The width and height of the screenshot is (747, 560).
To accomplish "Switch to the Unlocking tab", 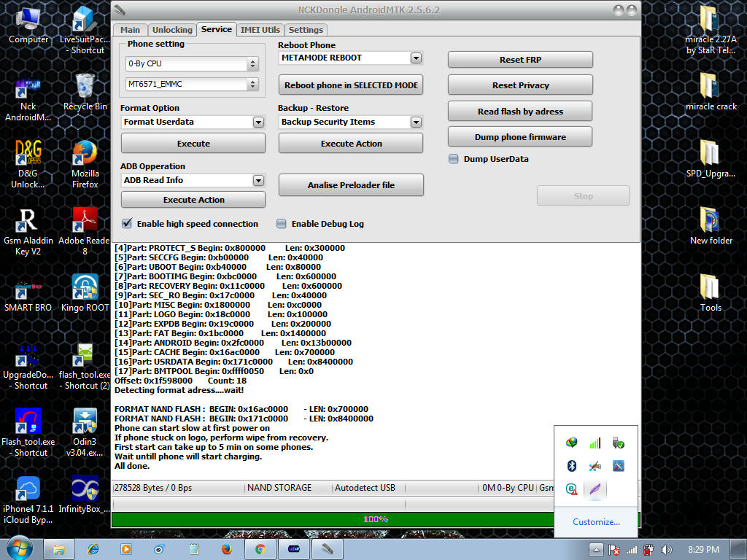I will point(172,29).
